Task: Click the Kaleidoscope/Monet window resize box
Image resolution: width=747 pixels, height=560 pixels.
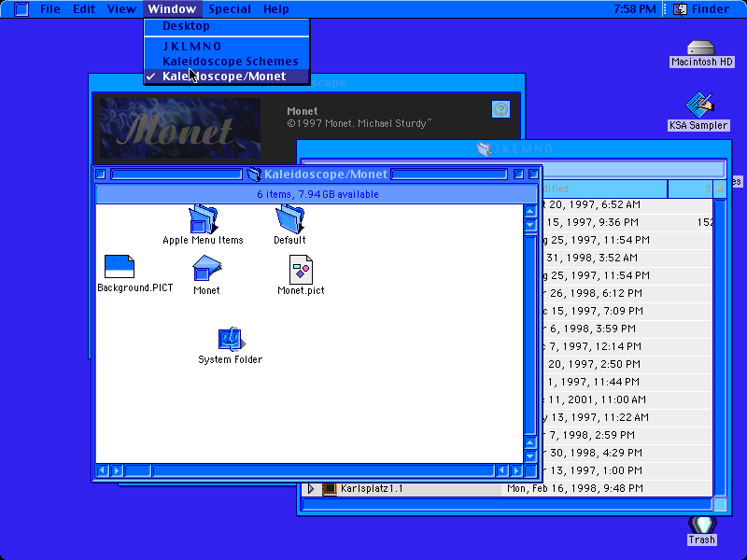Action: (x=530, y=471)
